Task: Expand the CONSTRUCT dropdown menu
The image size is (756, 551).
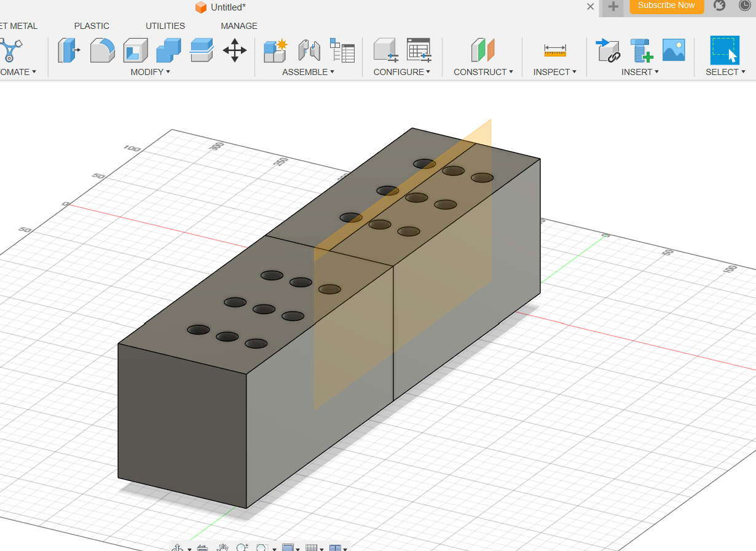Action: (x=484, y=72)
